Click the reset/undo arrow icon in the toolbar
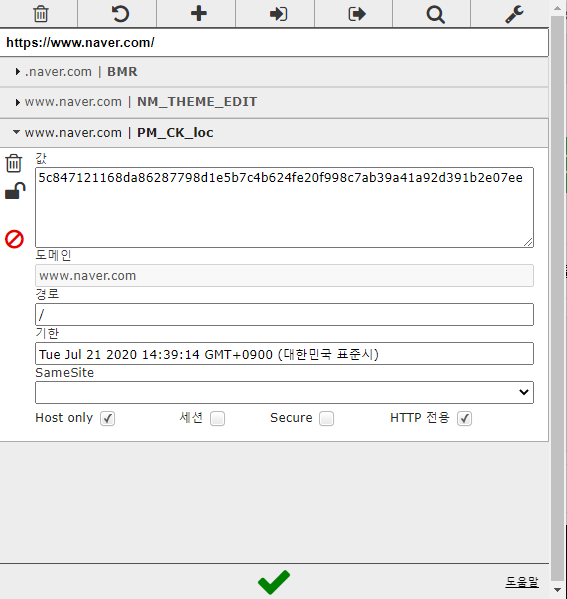The width and height of the screenshot is (567, 599). (120, 14)
